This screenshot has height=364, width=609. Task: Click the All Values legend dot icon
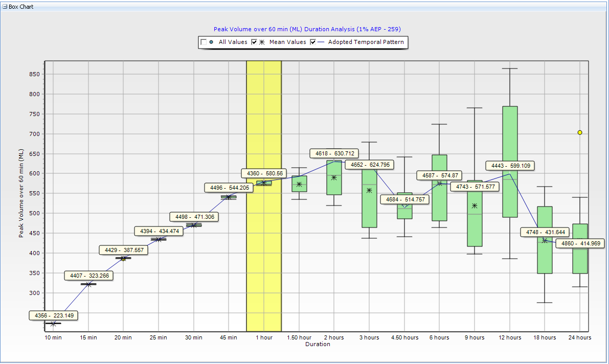[x=211, y=42]
